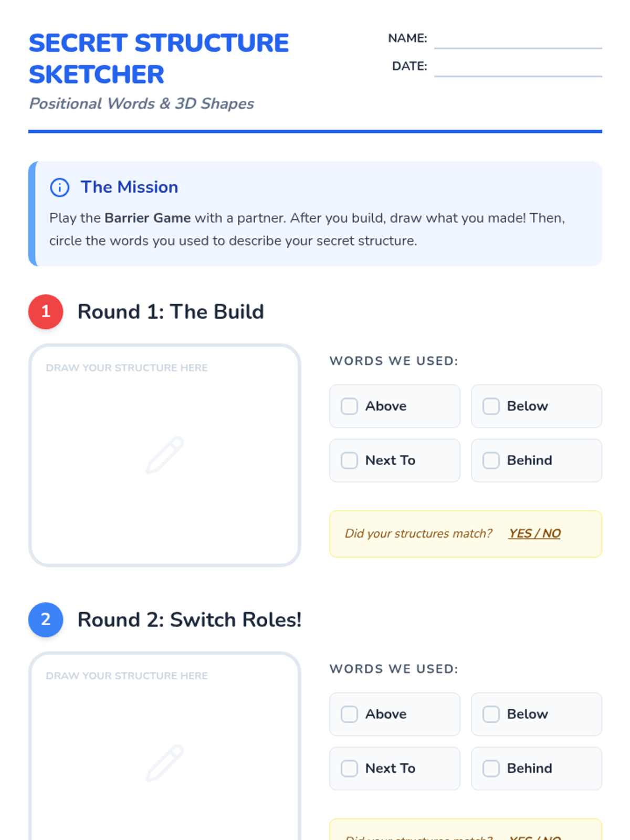The width and height of the screenshot is (630, 840).
Task: Enable the Behind checkbox in Round 2
Action: pyautogui.click(x=491, y=769)
